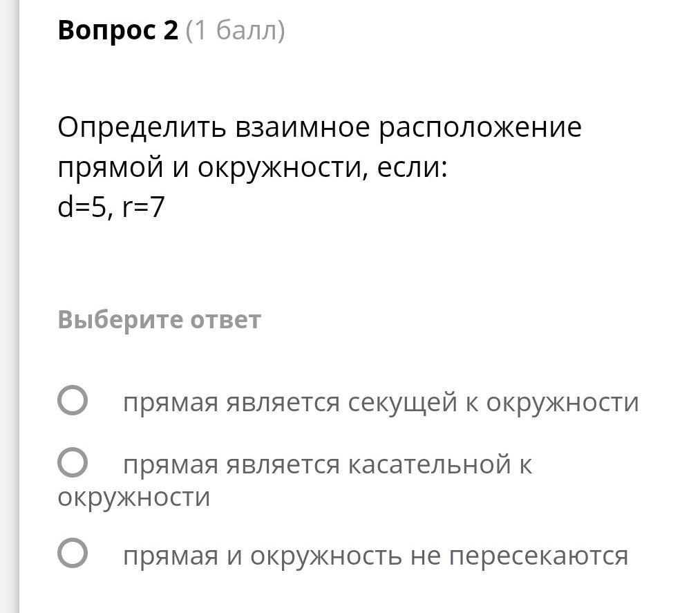Click the r=7 radius value

click(x=143, y=207)
